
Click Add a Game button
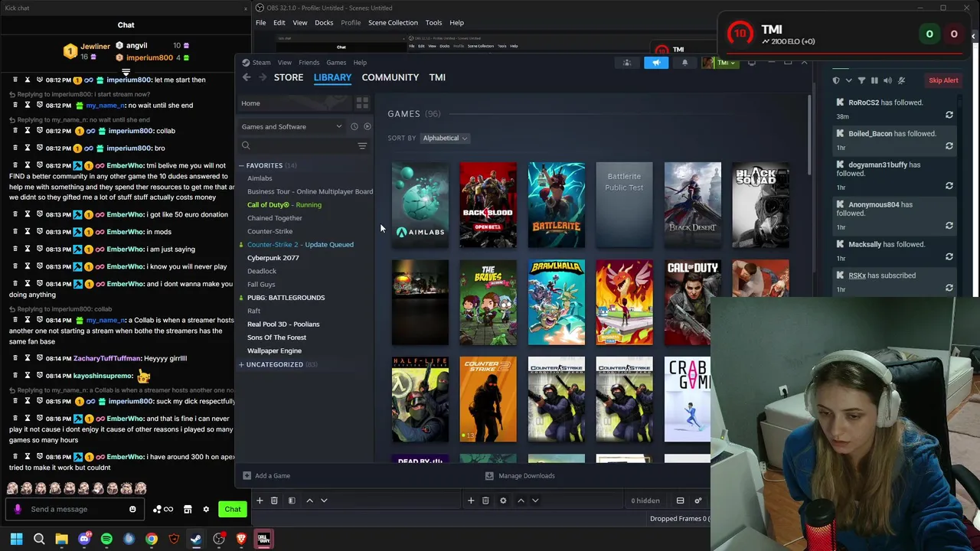click(266, 475)
